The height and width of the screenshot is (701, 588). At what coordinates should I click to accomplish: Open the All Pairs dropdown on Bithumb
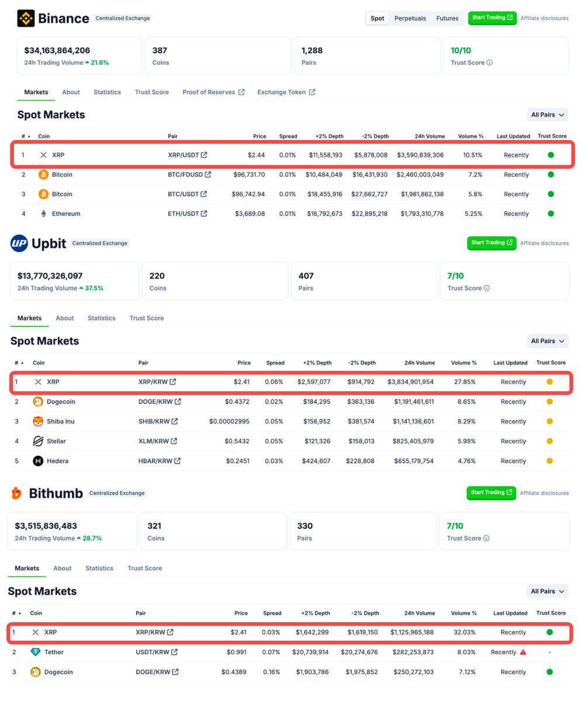click(548, 591)
